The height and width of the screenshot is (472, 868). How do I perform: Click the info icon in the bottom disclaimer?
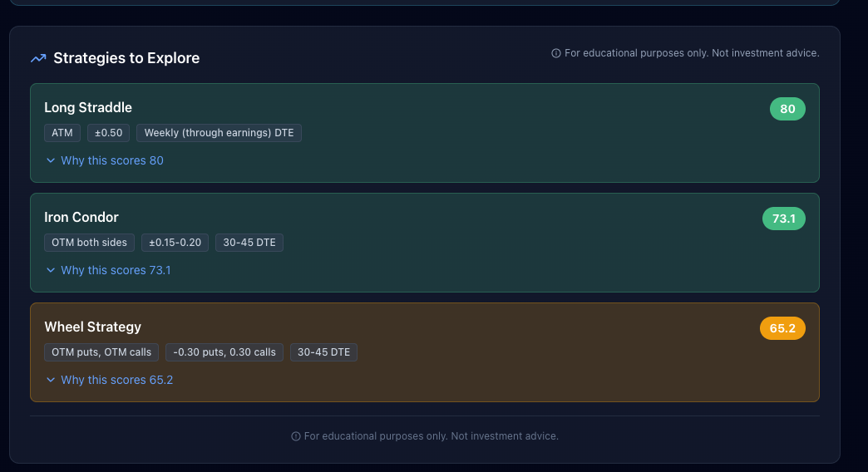pyautogui.click(x=296, y=436)
